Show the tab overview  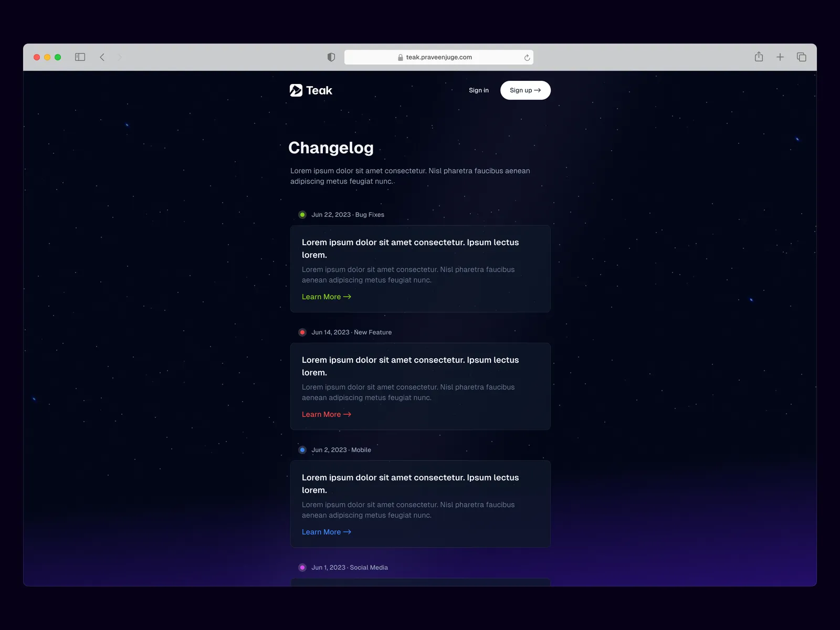pyautogui.click(x=801, y=57)
